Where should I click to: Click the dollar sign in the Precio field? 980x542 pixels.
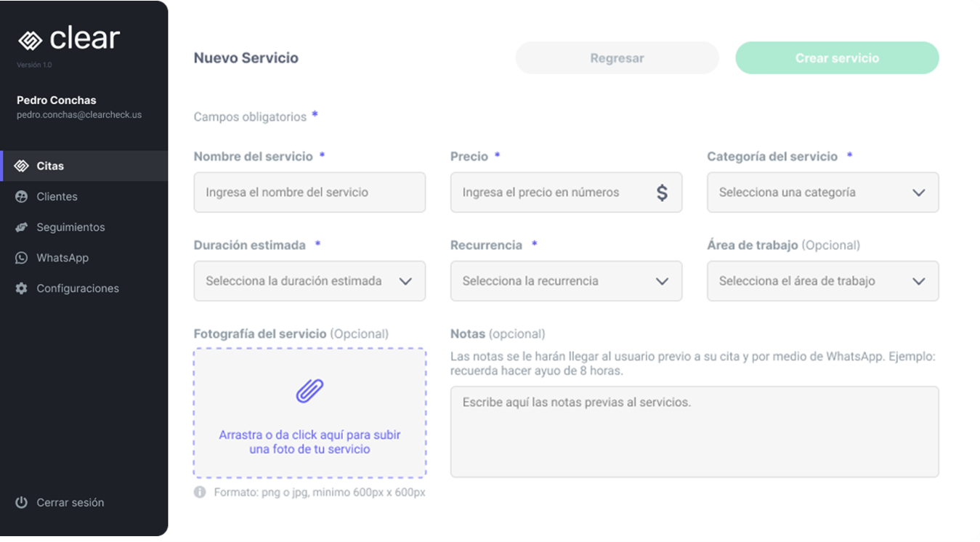661,193
